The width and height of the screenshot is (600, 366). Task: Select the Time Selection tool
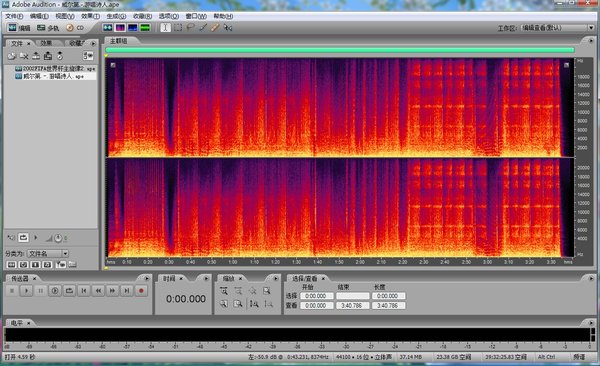tap(166, 28)
